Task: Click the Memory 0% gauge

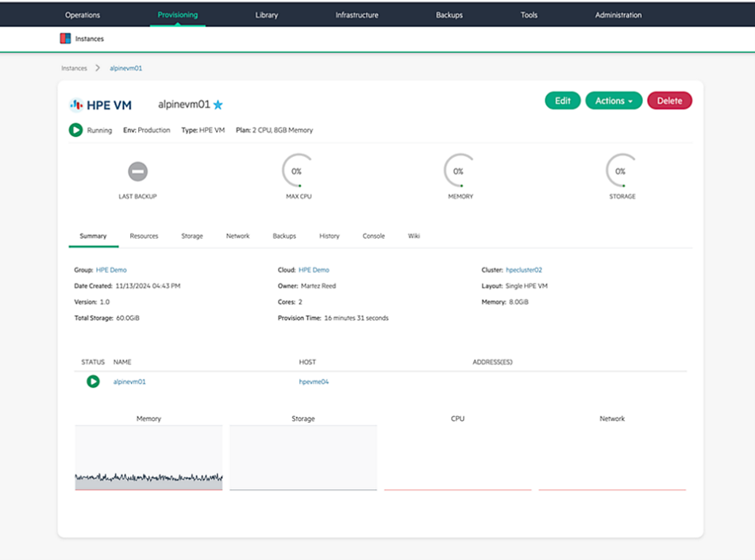Action: (x=460, y=171)
